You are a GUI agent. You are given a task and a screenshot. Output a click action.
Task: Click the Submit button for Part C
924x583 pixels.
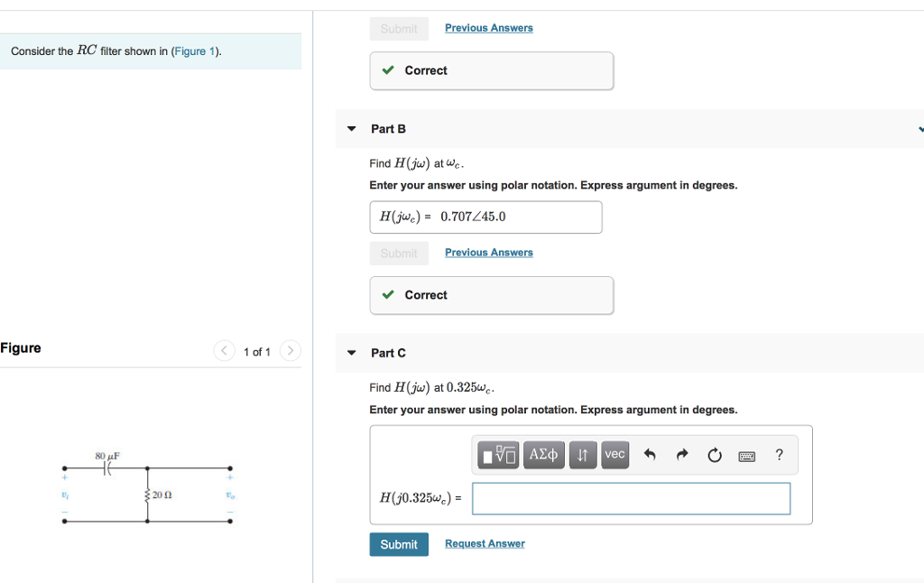pyautogui.click(x=399, y=543)
